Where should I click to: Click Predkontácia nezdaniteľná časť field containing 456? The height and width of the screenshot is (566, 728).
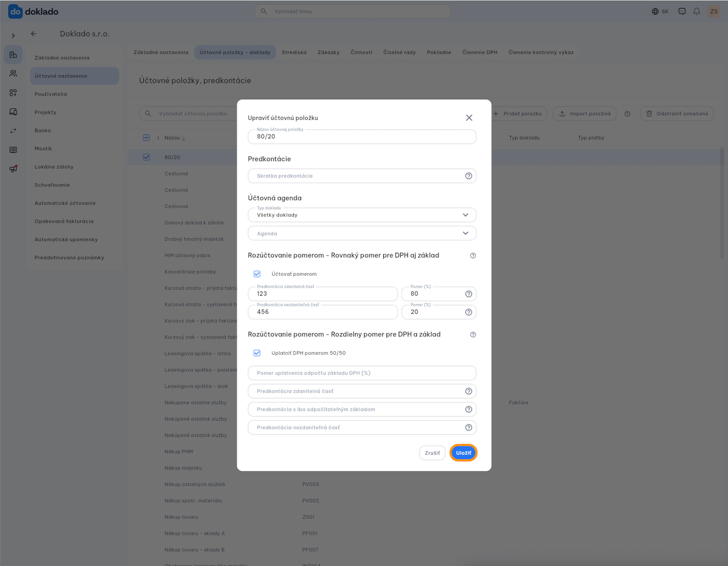pyautogui.click(x=323, y=312)
